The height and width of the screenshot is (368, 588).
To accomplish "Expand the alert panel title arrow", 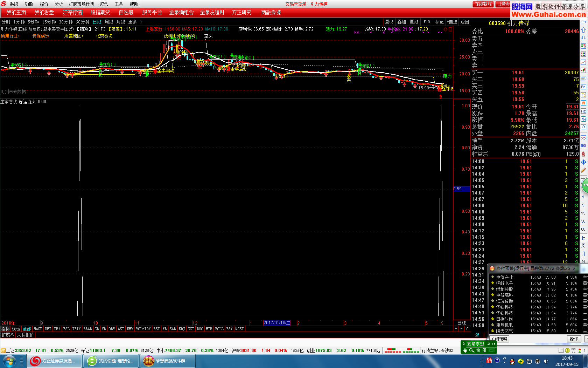I will click(x=574, y=268).
